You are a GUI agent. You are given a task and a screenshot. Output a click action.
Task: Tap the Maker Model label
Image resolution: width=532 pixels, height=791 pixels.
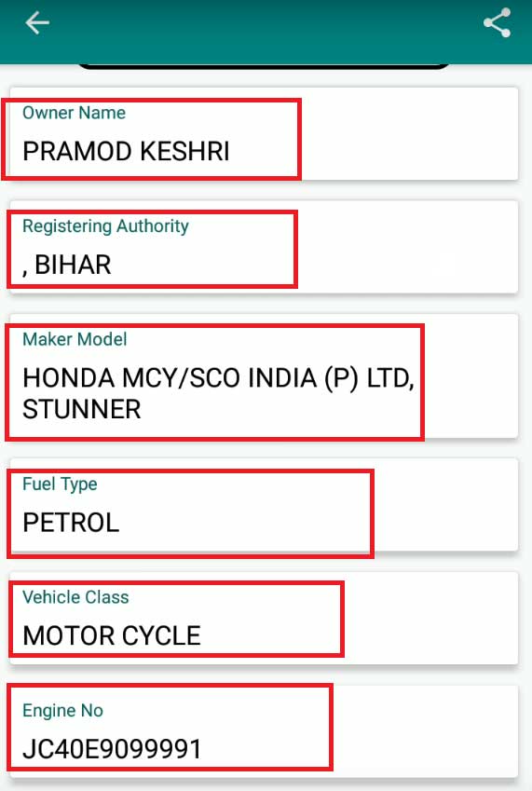75,339
